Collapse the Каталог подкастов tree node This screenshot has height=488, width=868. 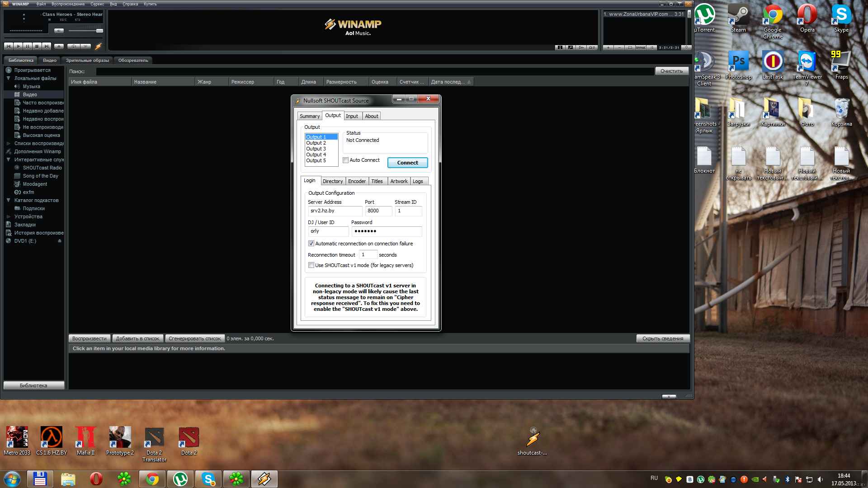(8, 200)
